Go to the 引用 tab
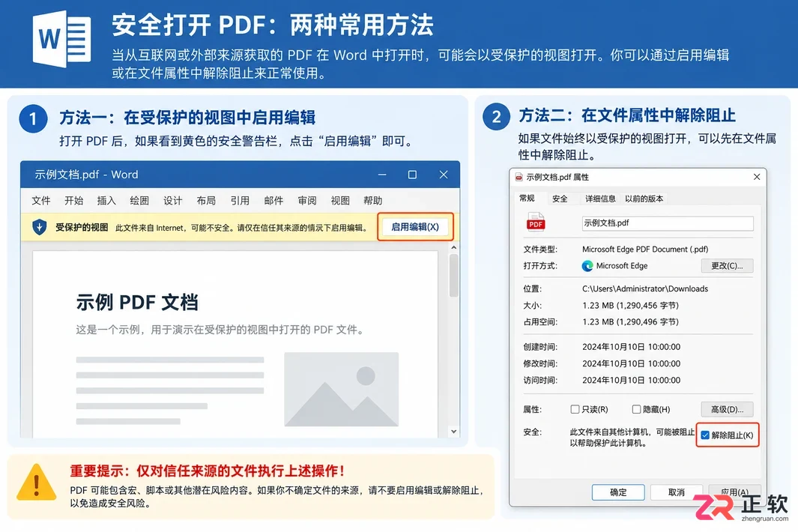798x532 pixels. [x=240, y=201]
